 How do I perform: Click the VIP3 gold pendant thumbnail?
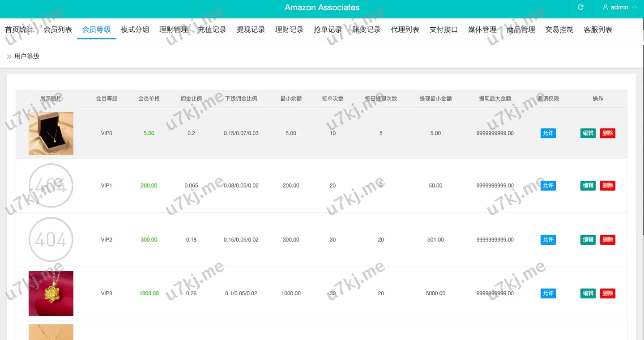(x=51, y=293)
